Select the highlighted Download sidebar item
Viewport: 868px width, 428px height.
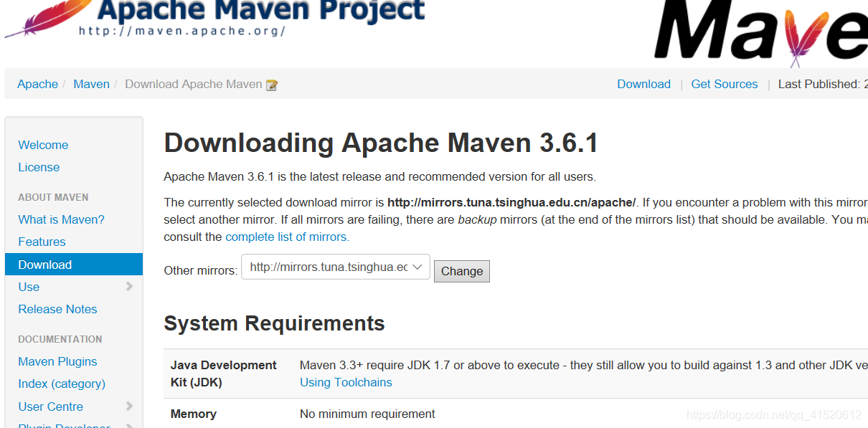[74, 265]
